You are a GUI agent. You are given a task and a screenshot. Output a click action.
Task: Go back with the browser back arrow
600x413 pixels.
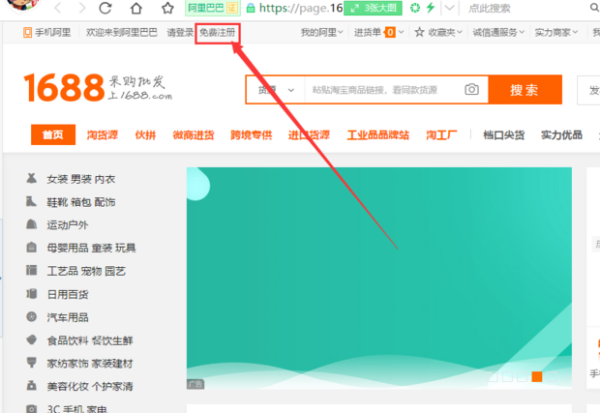tap(57, 8)
